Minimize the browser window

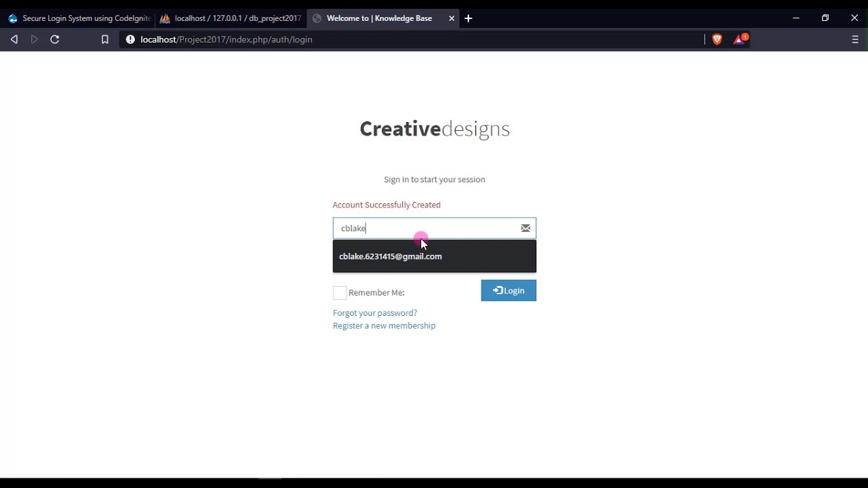[x=796, y=18]
